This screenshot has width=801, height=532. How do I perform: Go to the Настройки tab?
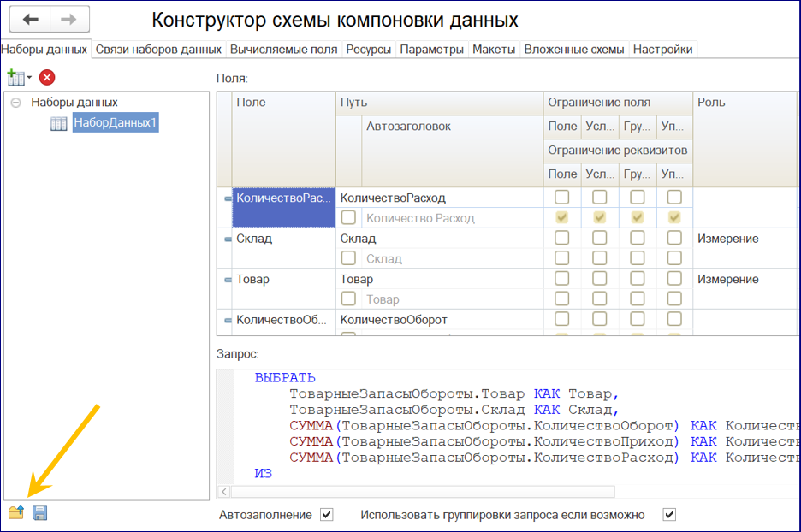point(662,50)
